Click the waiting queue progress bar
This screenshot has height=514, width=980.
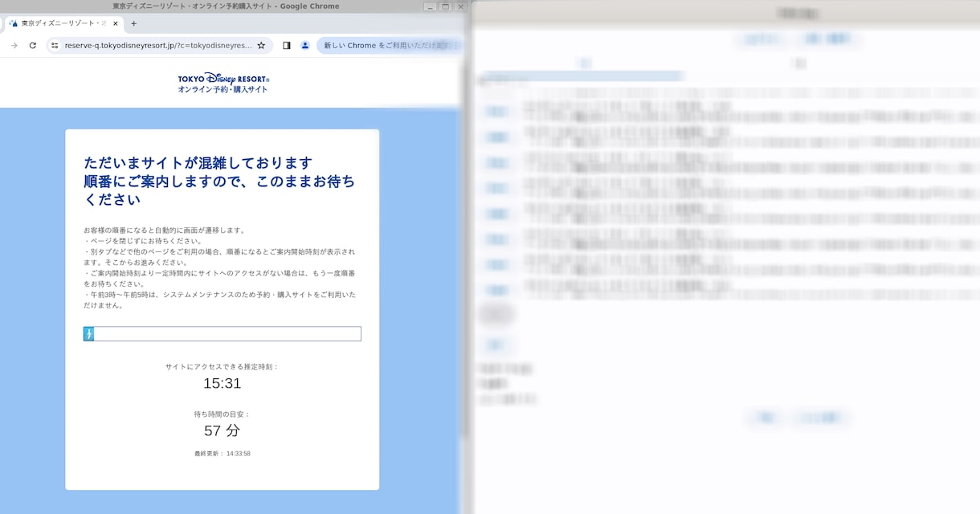click(x=223, y=334)
